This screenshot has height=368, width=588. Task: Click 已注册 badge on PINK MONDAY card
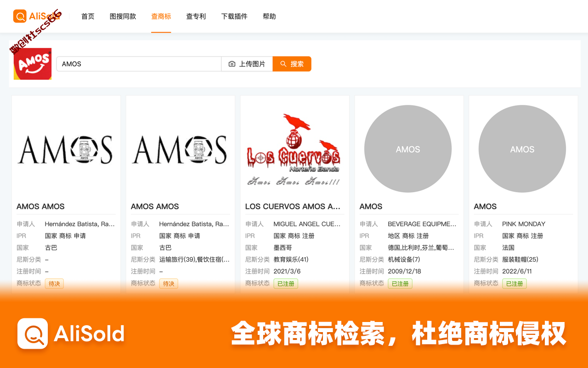[x=514, y=284]
